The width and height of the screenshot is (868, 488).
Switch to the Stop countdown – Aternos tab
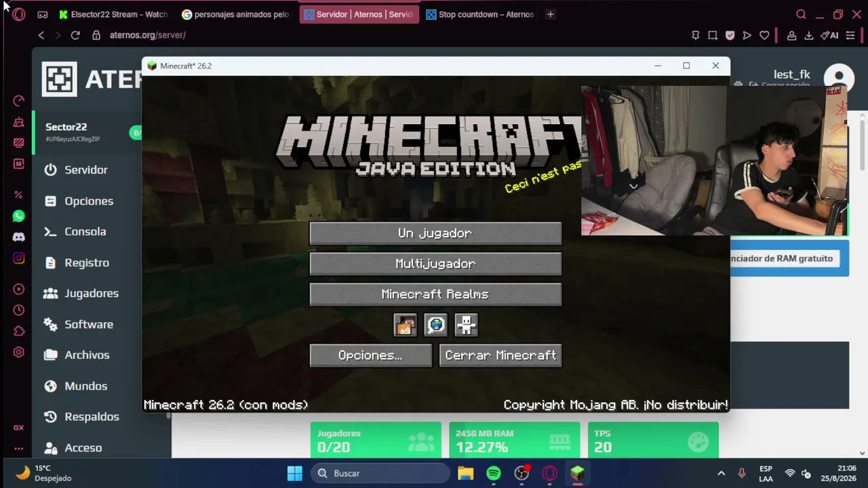(x=481, y=14)
